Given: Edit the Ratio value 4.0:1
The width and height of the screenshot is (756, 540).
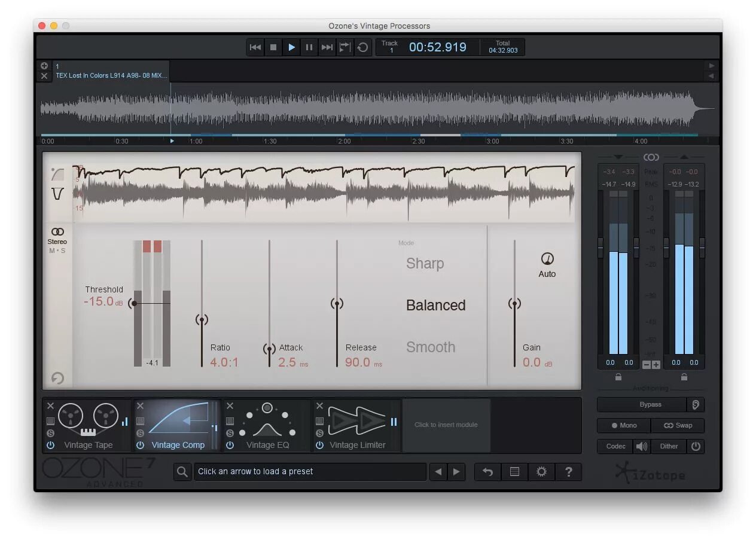Looking at the screenshot, I should point(224,362).
